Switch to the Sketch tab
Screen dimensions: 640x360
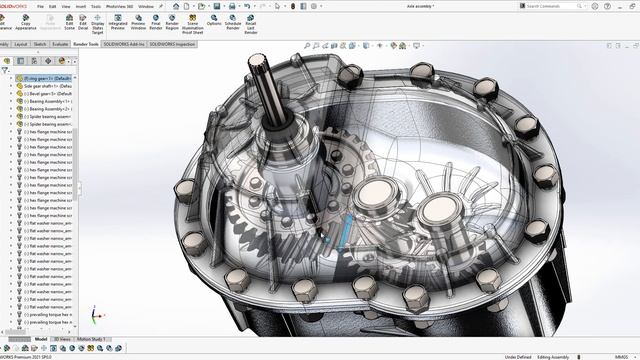pos(40,44)
